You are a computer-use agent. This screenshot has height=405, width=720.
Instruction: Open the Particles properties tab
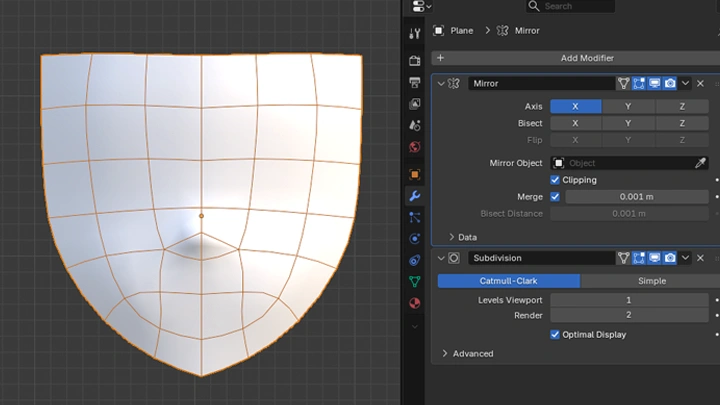[415, 217]
